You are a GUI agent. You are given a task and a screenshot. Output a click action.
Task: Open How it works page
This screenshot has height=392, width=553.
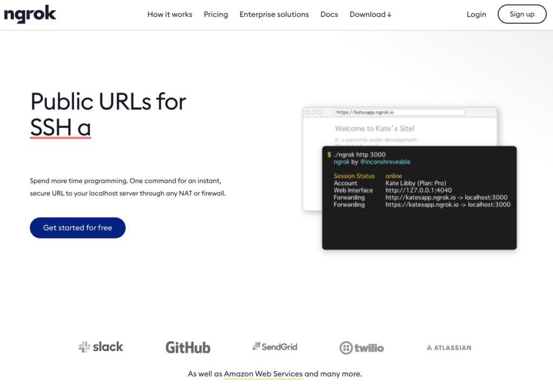click(170, 15)
